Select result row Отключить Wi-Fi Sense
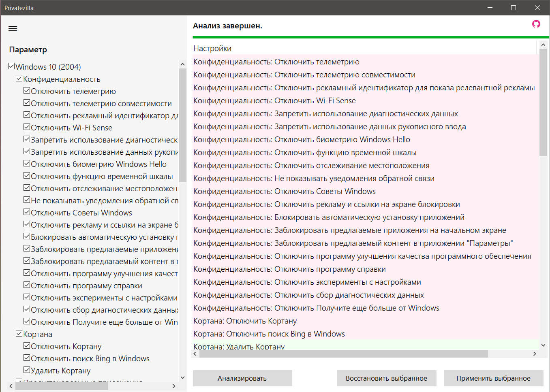Image resolution: width=550 pixels, height=392 pixels. point(366,100)
